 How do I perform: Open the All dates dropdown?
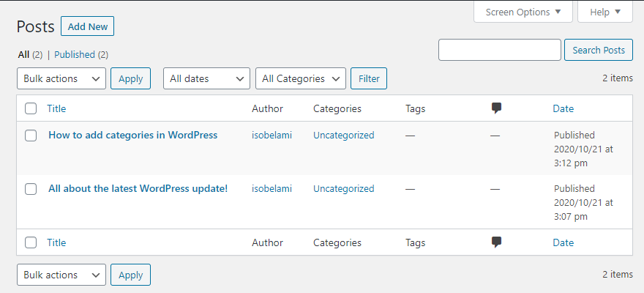tap(206, 78)
